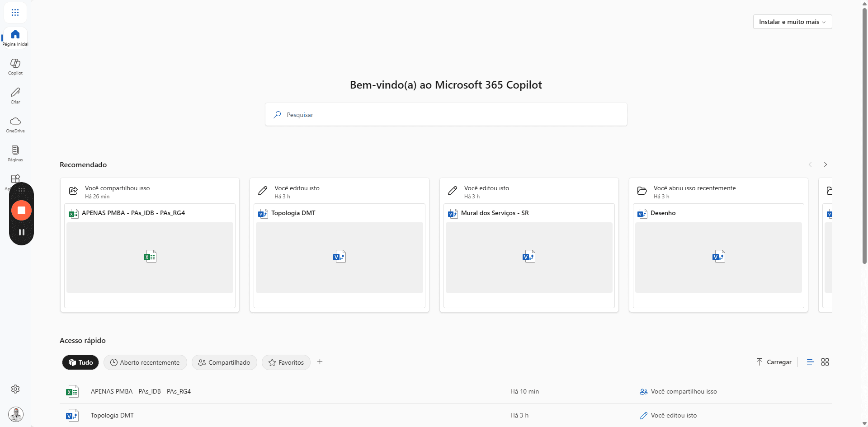
Task: Select the Tudo filter tab
Action: coord(80,362)
